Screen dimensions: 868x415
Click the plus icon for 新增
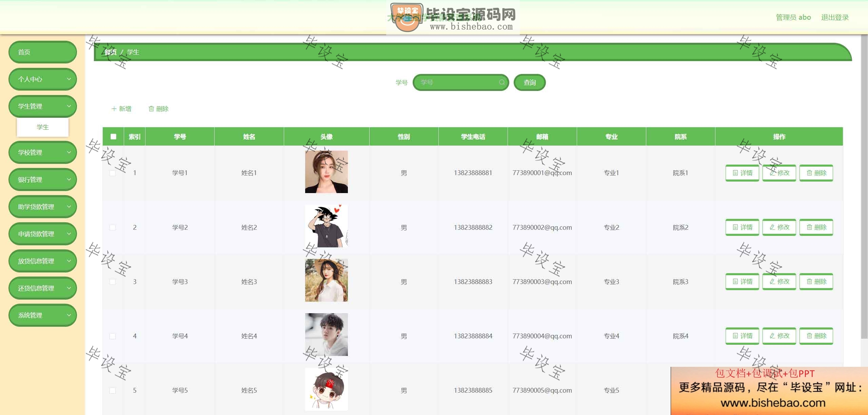[x=114, y=109]
